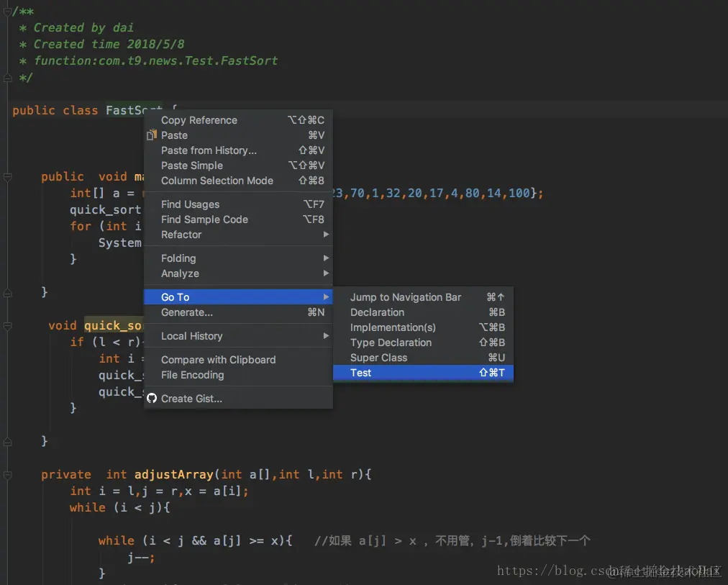728x585 pixels.
Task: Open the Generate… menu item
Action: coord(238,312)
